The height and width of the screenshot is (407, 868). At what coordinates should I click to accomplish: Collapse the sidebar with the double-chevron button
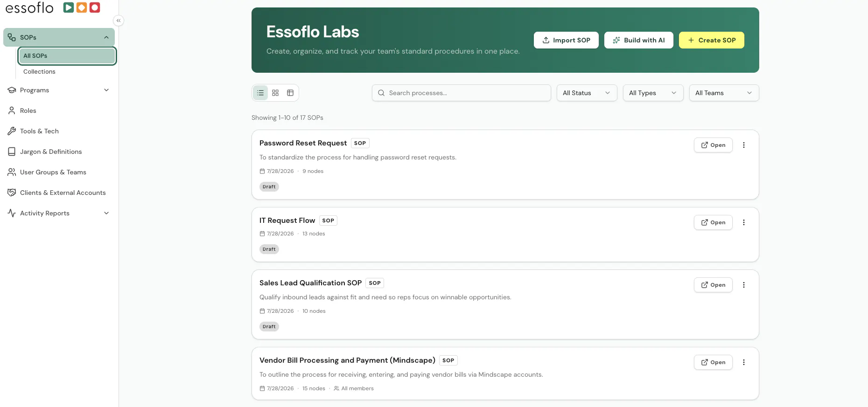coord(119,21)
